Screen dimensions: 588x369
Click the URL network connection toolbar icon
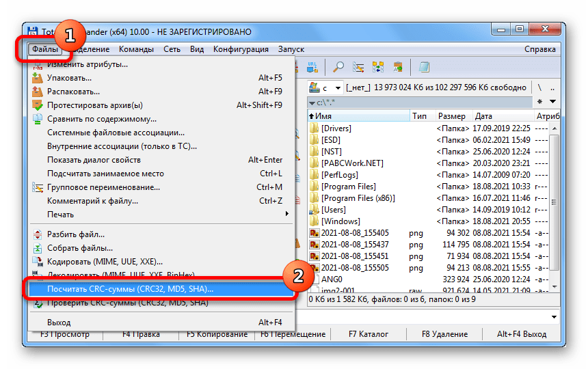click(x=312, y=67)
